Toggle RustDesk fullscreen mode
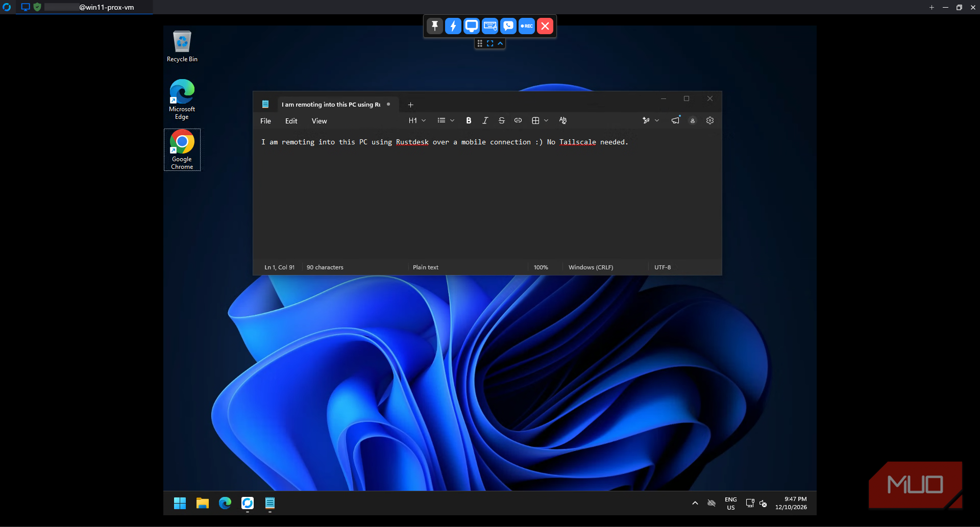 click(490, 43)
